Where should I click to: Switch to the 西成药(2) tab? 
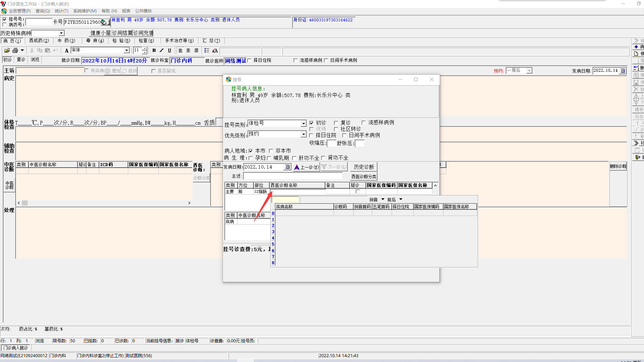coord(39,41)
